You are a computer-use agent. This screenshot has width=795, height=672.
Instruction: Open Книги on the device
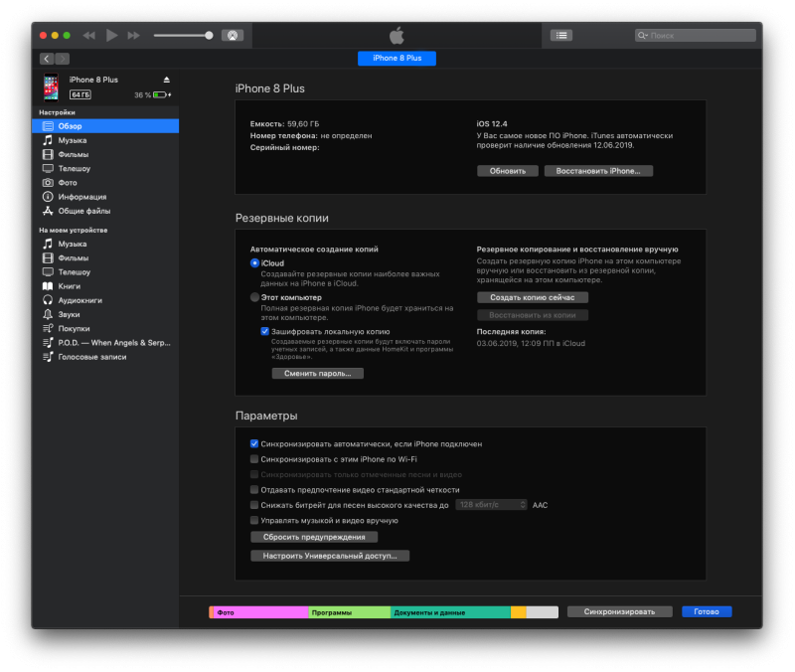click(x=105, y=286)
